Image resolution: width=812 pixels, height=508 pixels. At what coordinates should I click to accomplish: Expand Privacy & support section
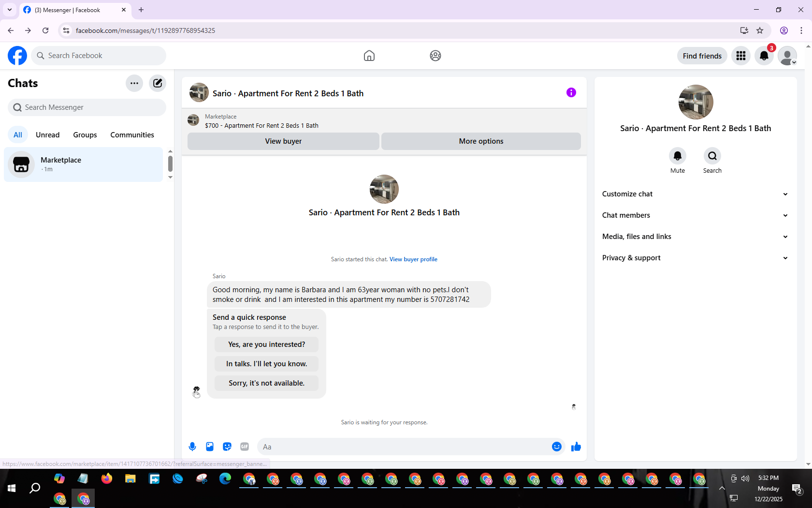695,258
